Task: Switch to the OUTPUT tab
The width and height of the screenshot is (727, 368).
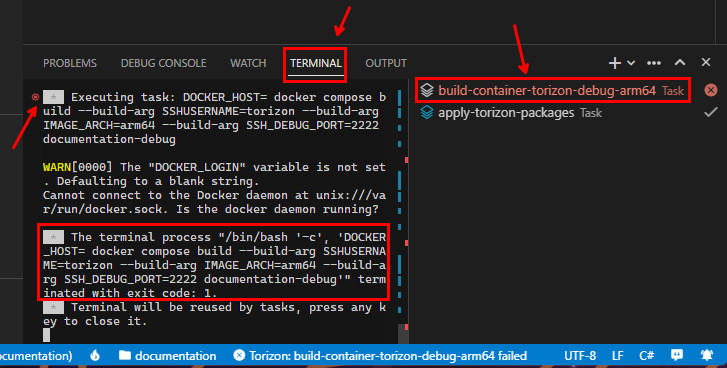Action: pos(386,63)
